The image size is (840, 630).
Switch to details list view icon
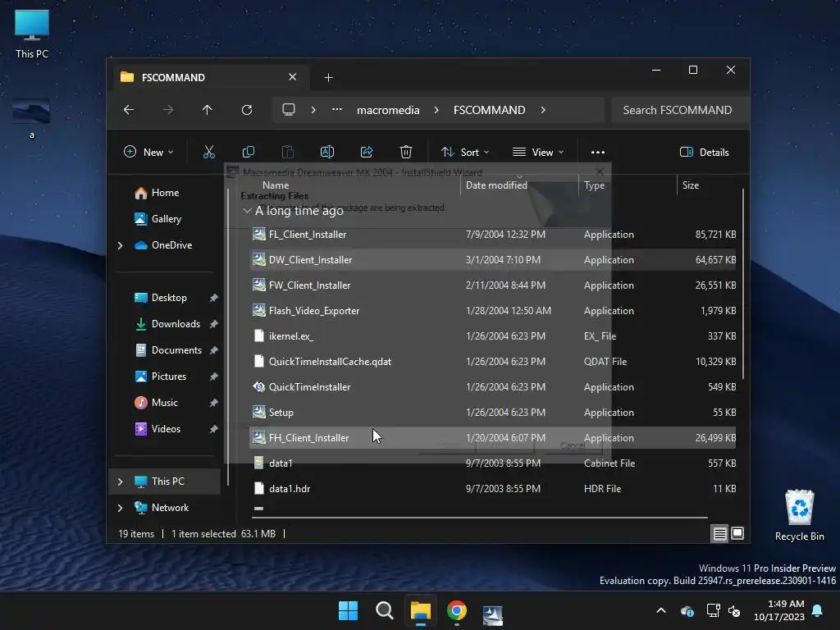pos(720,533)
